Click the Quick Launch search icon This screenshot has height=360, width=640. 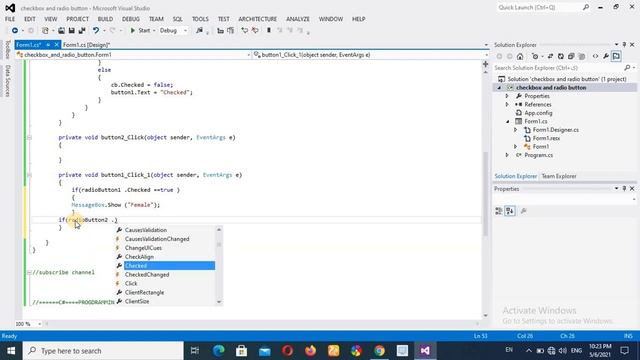(x=586, y=7)
